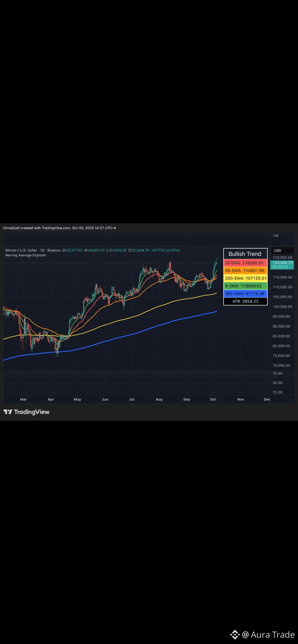Click the TradingView logo below the chart
The height and width of the screenshot is (644, 298).
click(27, 412)
